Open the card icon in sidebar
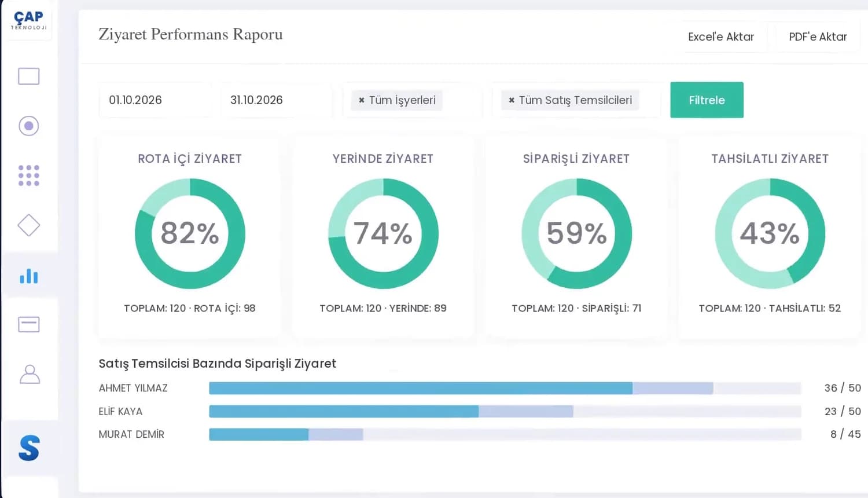 click(29, 324)
